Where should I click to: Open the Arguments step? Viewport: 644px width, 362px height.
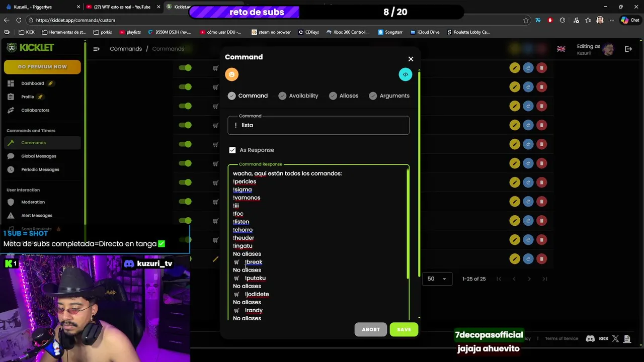[389, 96]
